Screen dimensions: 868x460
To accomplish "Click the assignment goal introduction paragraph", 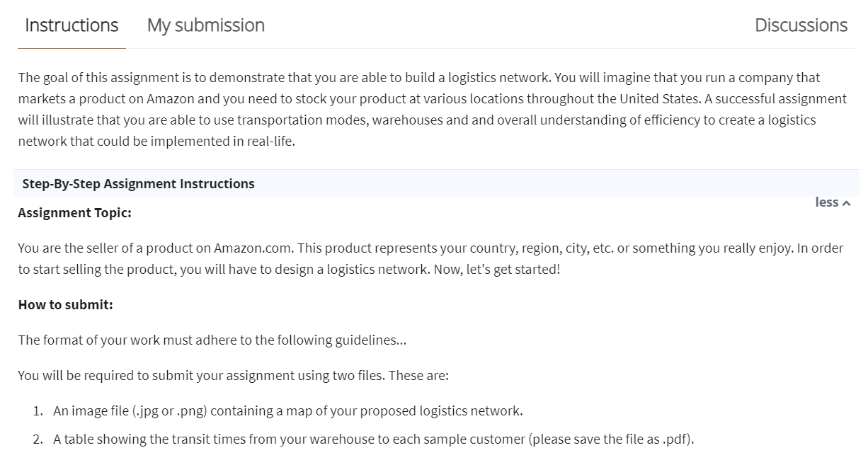I will pyautogui.click(x=432, y=109).
